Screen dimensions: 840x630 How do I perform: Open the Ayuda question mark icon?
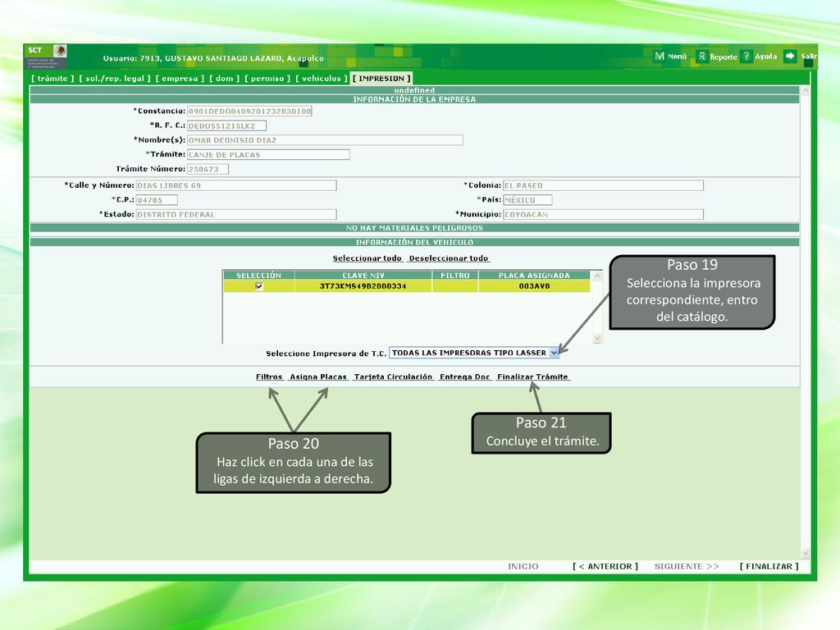746,57
